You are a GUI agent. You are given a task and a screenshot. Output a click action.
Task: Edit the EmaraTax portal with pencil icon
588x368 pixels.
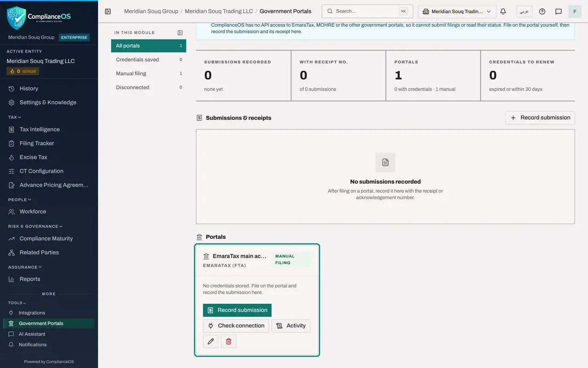tap(211, 341)
